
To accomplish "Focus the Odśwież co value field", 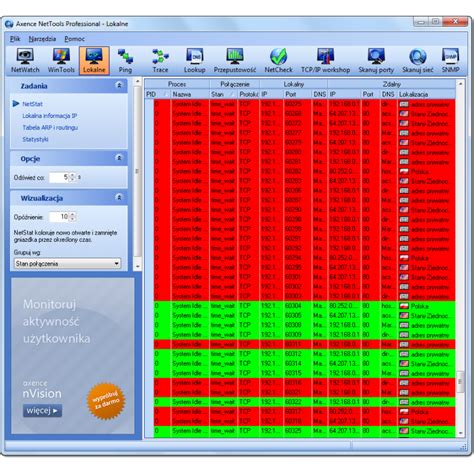I will pos(59,177).
